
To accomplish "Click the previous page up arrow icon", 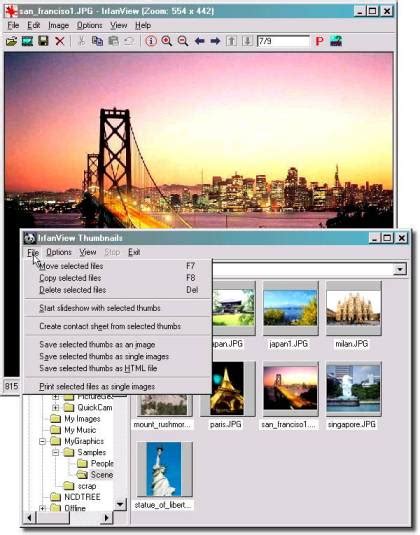I will click(231, 42).
